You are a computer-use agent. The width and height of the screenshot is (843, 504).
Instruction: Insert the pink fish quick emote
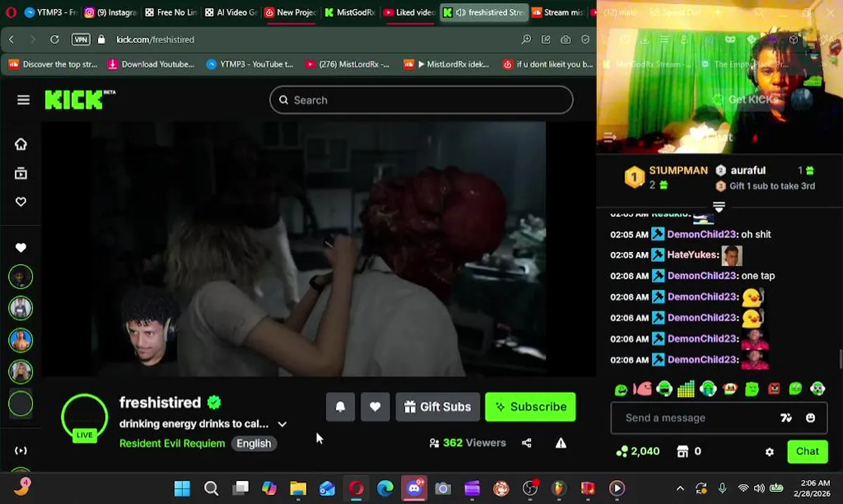coord(642,388)
